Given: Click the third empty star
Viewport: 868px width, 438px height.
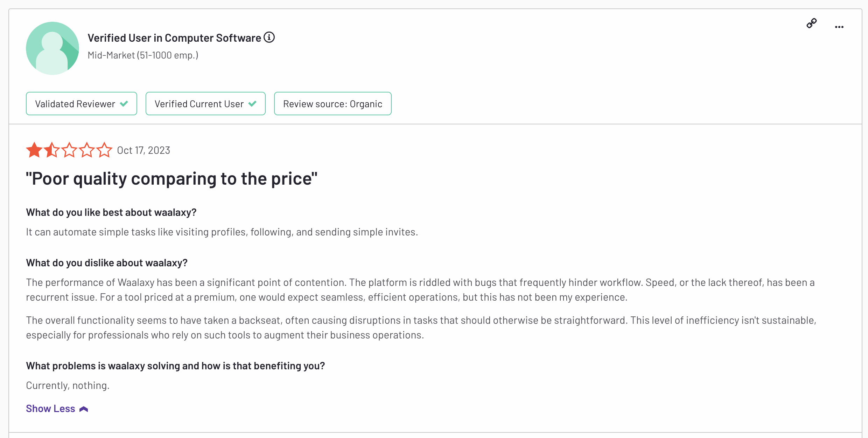Looking at the screenshot, I should tap(69, 150).
